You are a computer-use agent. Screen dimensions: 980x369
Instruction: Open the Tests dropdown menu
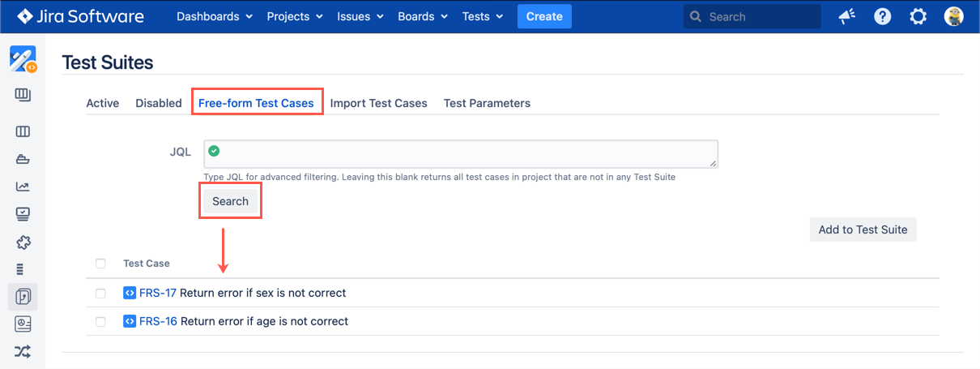pyautogui.click(x=482, y=16)
